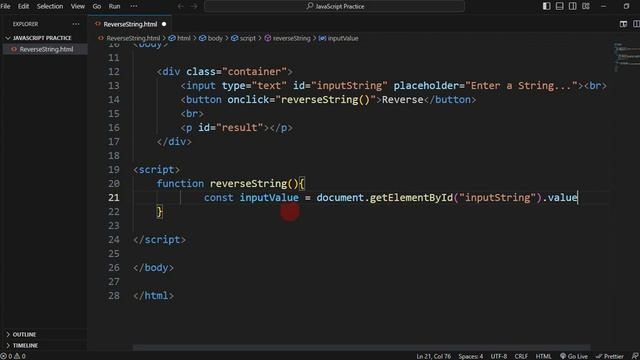Go forward with the navigation arrow

[x=194, y=6]
